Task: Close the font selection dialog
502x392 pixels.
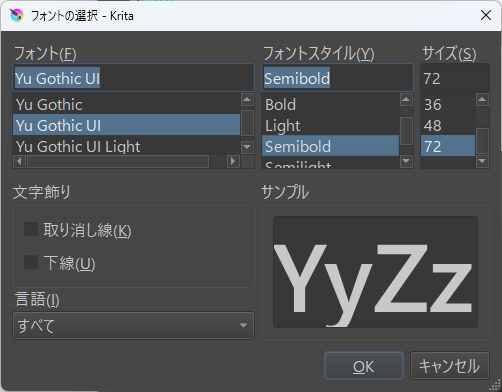Action: click(x=486, y=15)
